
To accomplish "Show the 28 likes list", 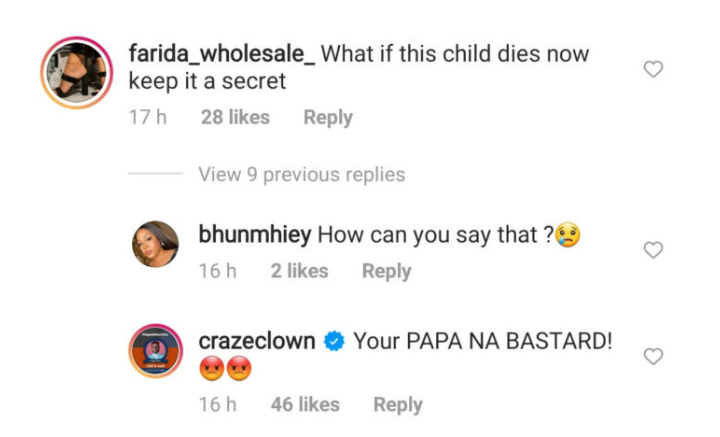I will 235,117.
